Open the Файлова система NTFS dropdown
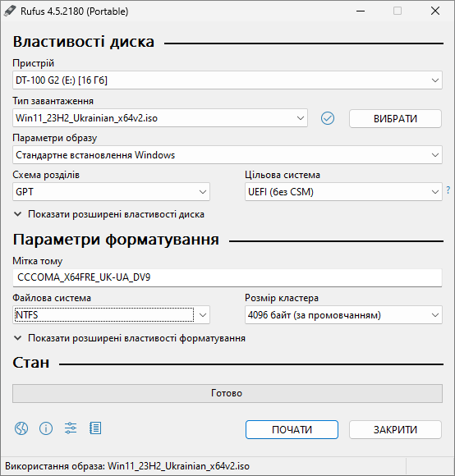Image resolution: width=455 pixels, height=476 pixels. tap(111, 315)
